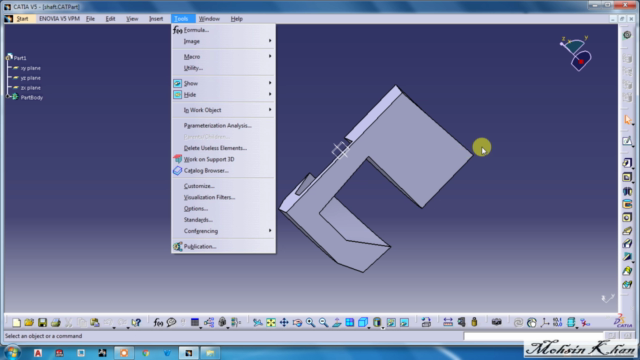The width and height of the screenshot is (640, 360).
Task: Open Options... from the Tools menu
Action: pyautogui.click(x=223, y=208)
